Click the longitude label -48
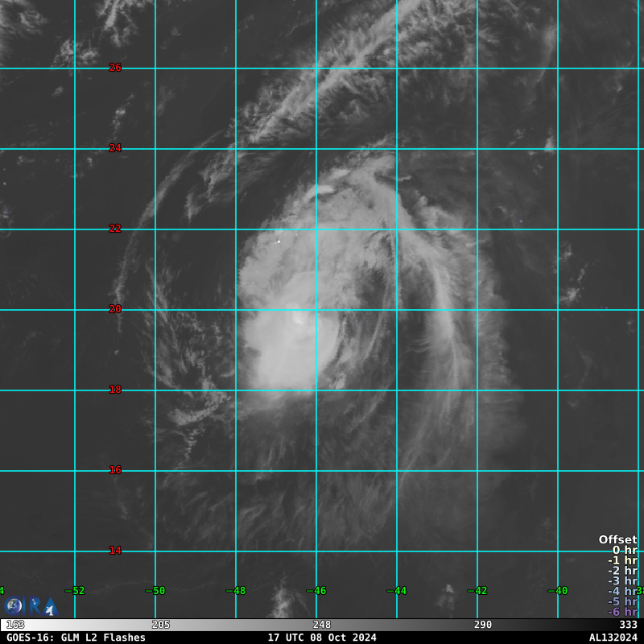 click(x=236, y=591)
